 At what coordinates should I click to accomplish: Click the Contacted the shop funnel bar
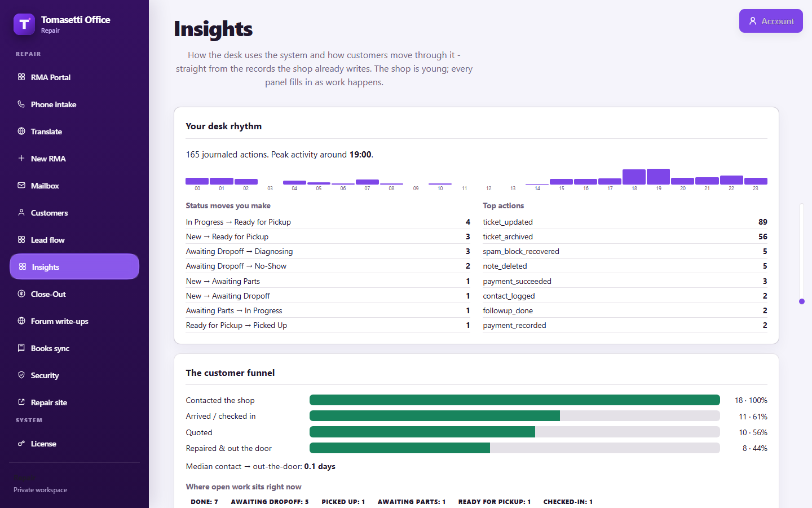(x=515, y=400)
